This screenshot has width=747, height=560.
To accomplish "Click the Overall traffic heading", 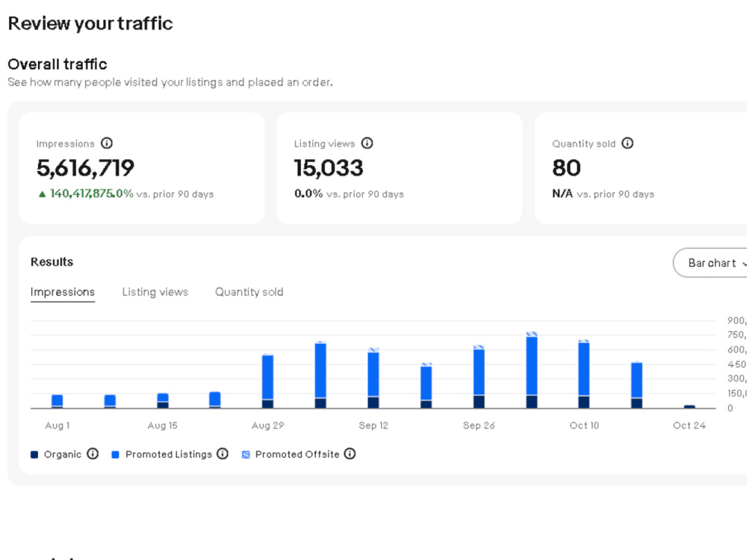I will [58, 63].
